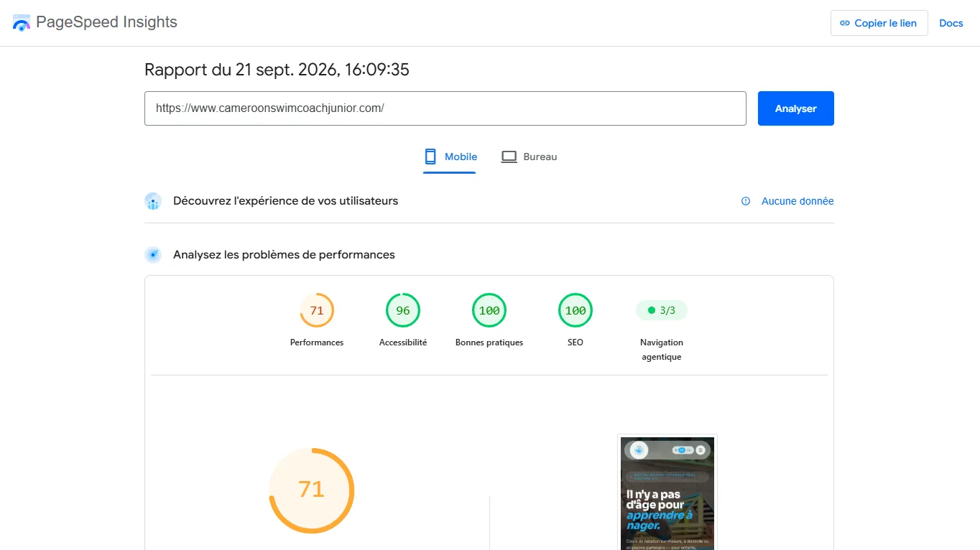Click the URL input field
The height and width of the screenshot is (550, 980).
point(445,108)
